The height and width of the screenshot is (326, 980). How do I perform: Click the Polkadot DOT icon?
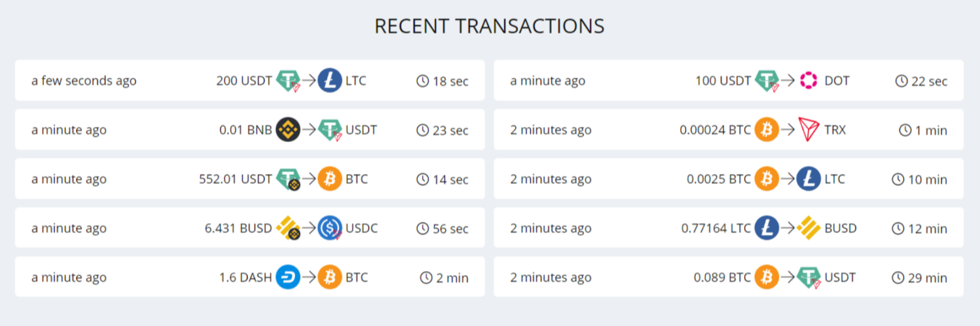pyautogui.click(x=809, y=81)
